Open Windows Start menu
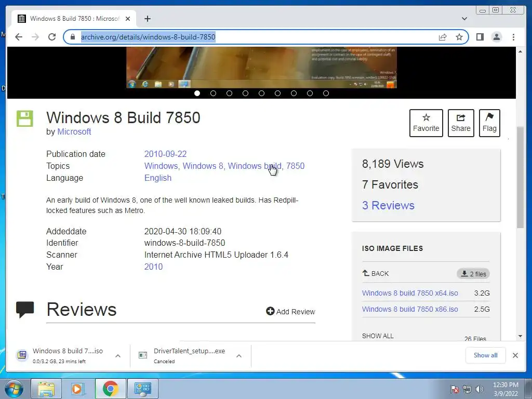 [x=14, y=389]
